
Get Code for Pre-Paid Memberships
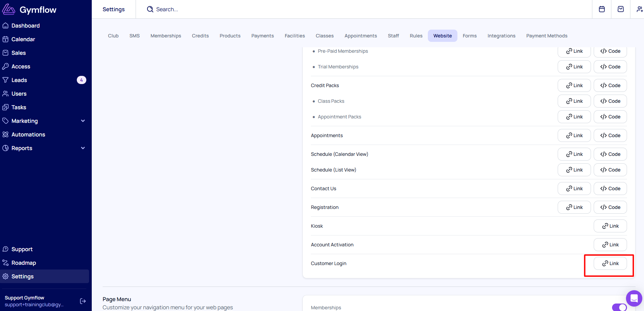click(x=610, y=52)
